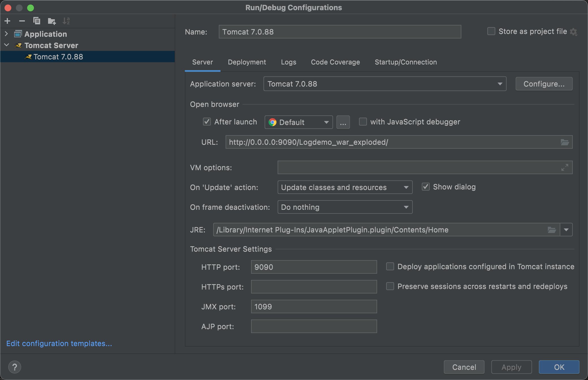The image size is (588, 380).
Task: Switch to the Deployment tab
Action: pyautogui.click(x=247, y=62)
